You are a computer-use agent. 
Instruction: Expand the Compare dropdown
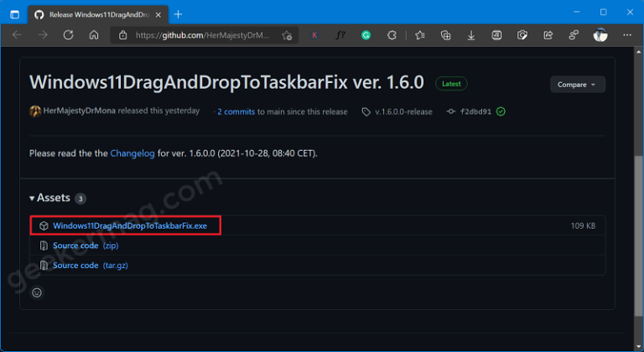click(577, 85)
